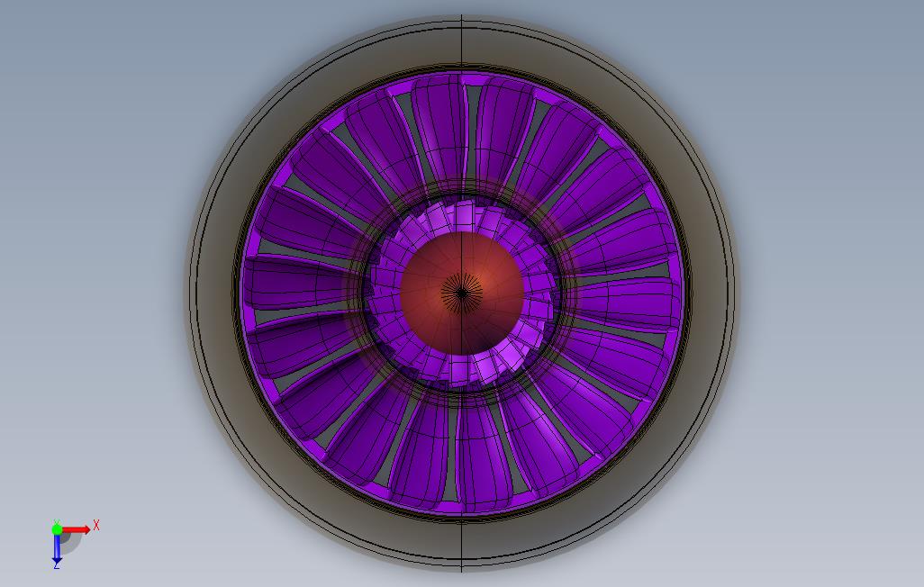Select the gray outer nacelle ring
Image resolution: width=924 pixels, height=587 pixels.
[213, 293]
